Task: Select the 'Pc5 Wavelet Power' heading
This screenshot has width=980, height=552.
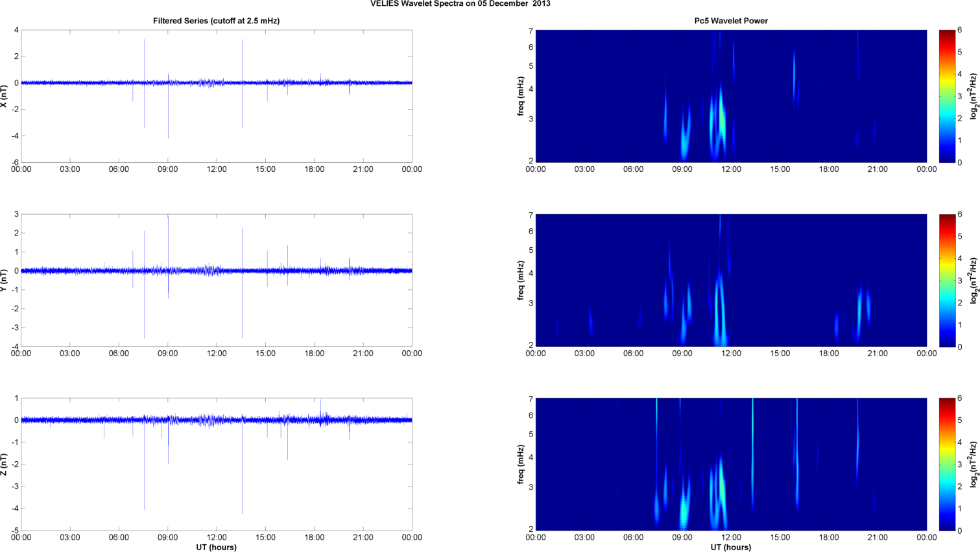Action: coord(731,21)
